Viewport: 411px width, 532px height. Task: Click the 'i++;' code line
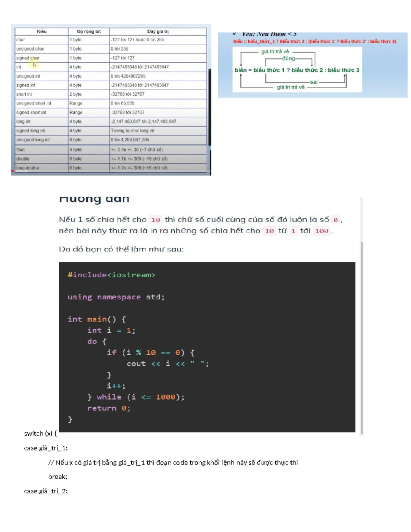click(x=116, y=386)
